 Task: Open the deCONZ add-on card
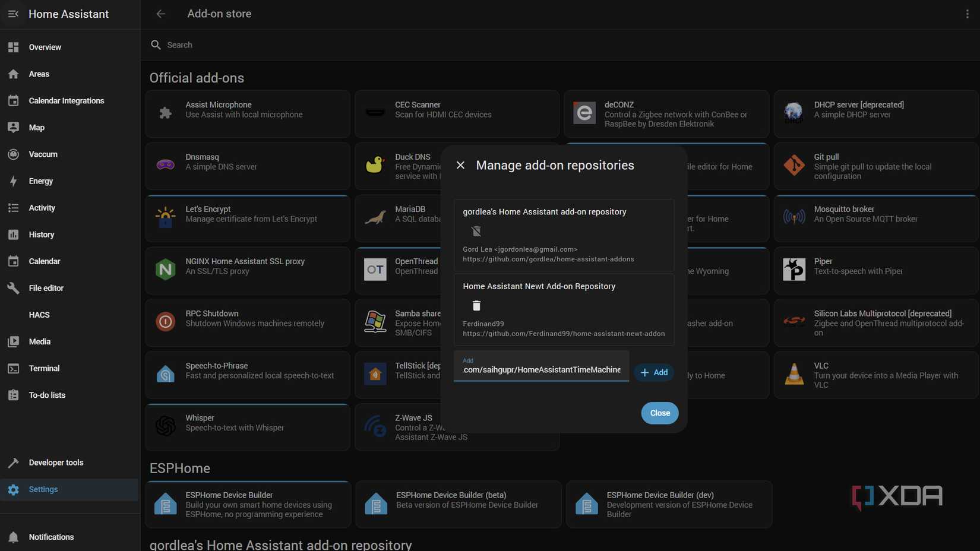point(666,114)
